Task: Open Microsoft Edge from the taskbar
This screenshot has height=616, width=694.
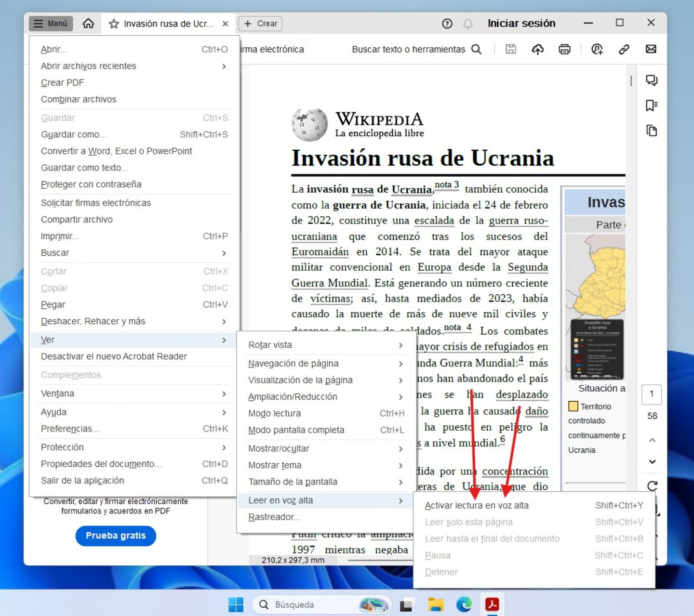Action: pos(464,604)
